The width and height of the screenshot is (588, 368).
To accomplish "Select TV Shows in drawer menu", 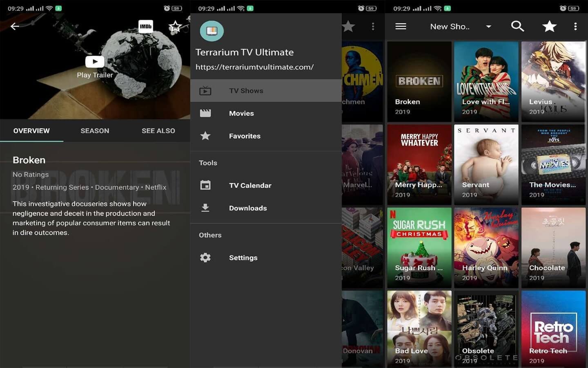I will pyautogui.click(x=266, y=90).
